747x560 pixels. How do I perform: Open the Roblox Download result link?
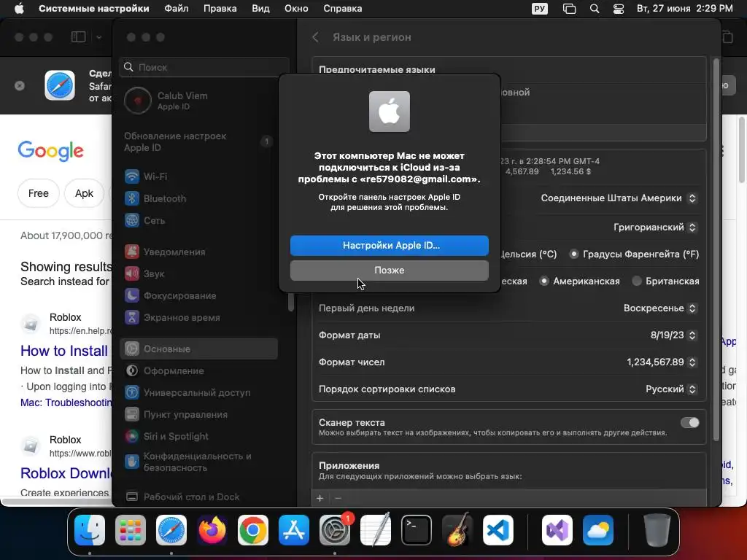point(66,473)
